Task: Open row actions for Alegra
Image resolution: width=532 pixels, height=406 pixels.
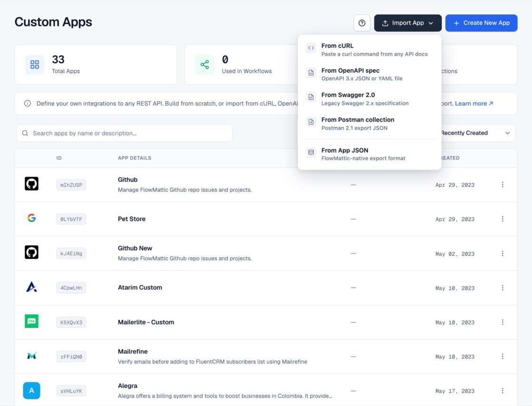Action: click(x=503, y=391)
